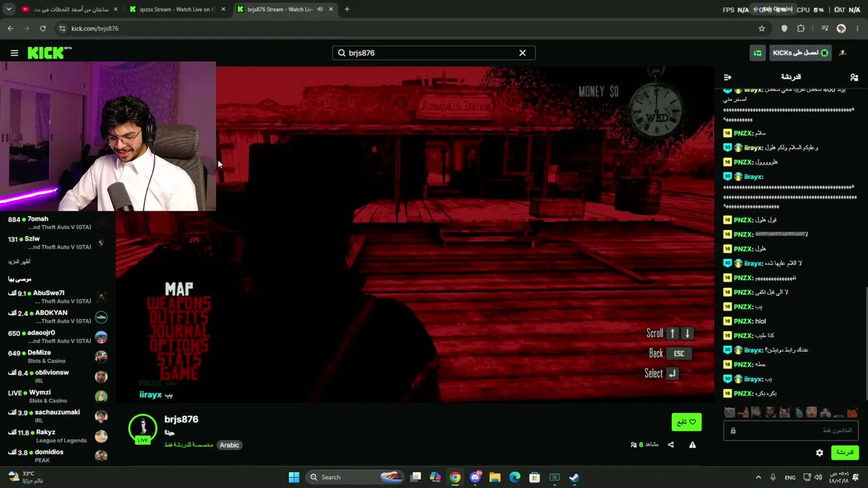868x488 pixels.
Task: Open the Kick hamburger sidebar menu
Action: 14,53
